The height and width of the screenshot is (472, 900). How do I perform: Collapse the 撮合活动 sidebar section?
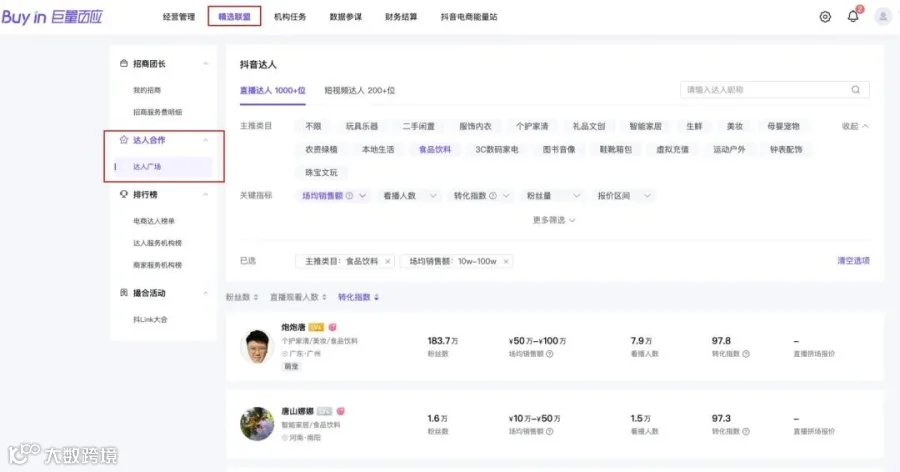pyautogui.click(x=205, y=293)
